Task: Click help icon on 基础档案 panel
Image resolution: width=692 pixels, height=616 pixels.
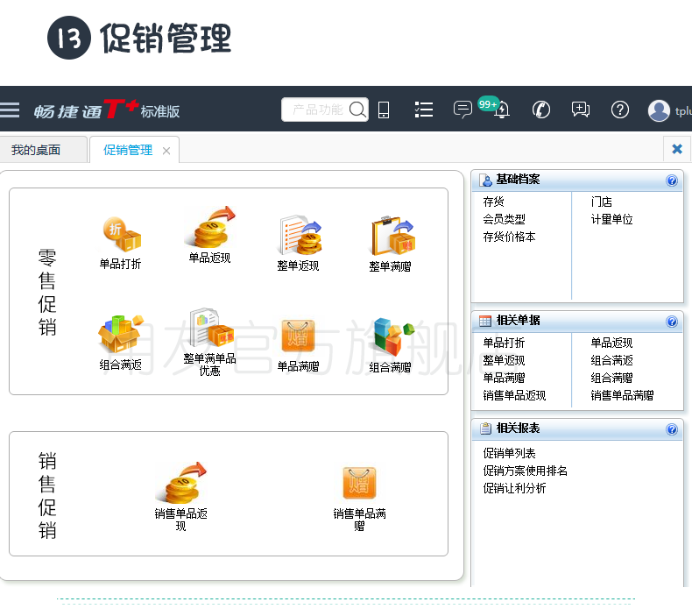Action: click(671, 181)
